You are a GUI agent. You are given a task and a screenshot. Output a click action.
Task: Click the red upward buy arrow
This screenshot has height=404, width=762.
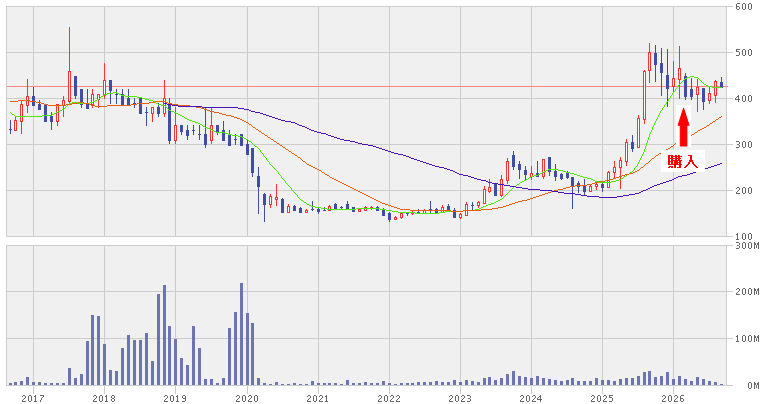pos(684,127)
